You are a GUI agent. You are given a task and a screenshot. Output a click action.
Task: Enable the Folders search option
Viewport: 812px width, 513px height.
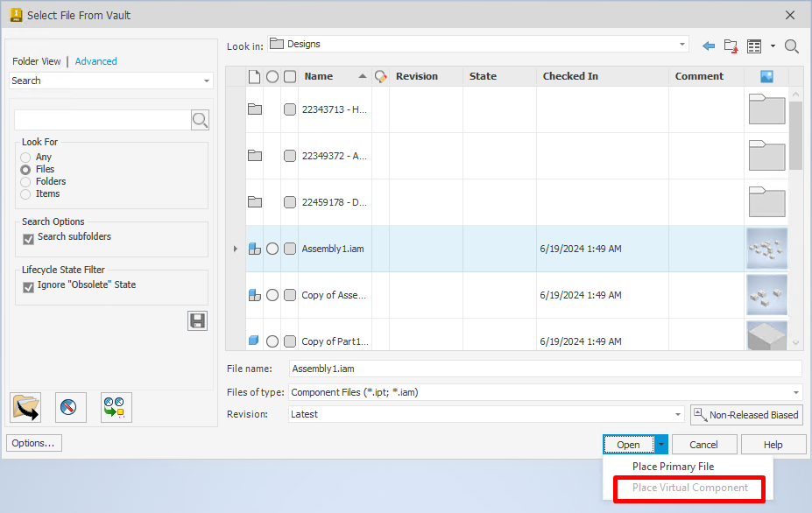coord(26,181)
